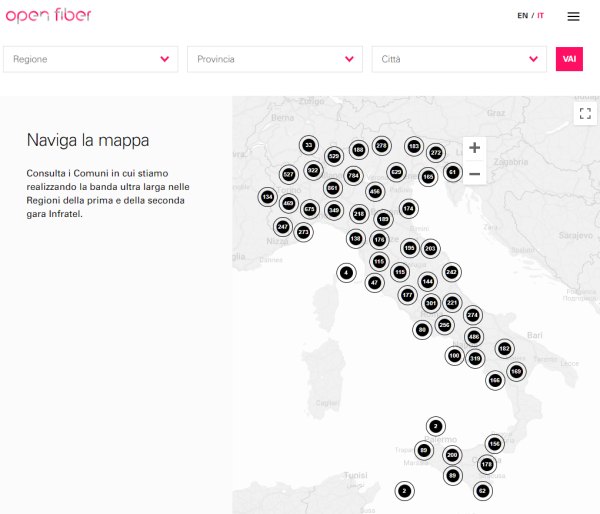Select the 861 cluster marker
The image size is (600, 514).
point(333,187)
